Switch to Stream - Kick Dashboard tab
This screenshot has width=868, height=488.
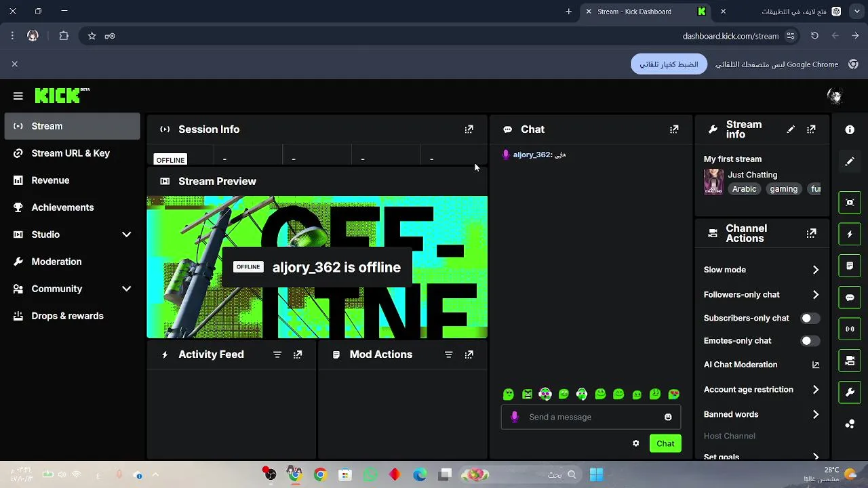coord(646,12)
